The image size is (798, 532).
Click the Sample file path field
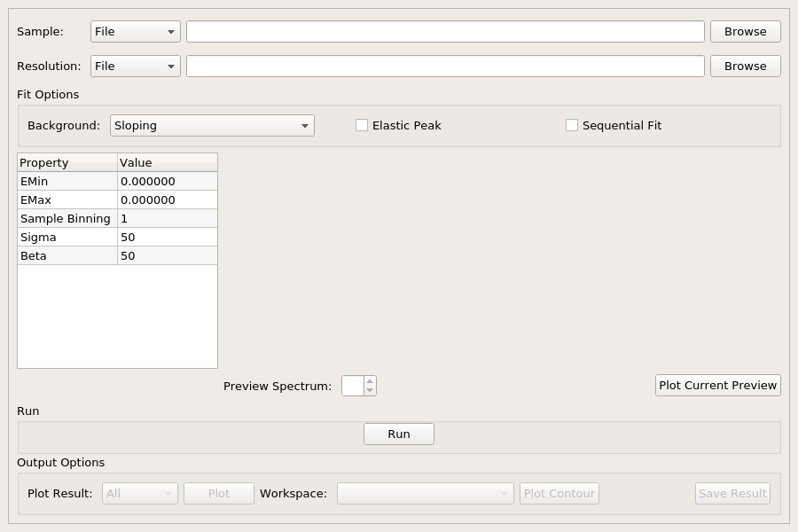click(445, 32)
